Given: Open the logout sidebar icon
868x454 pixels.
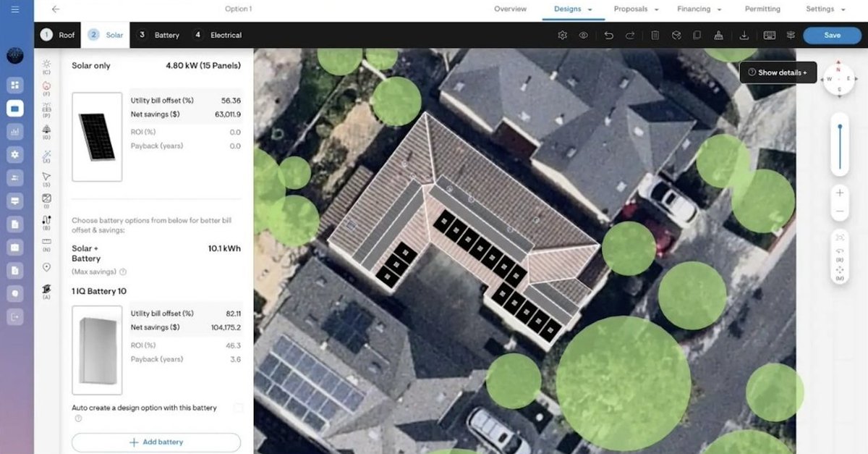Looking at the screenshot, I should coord(15,316).
